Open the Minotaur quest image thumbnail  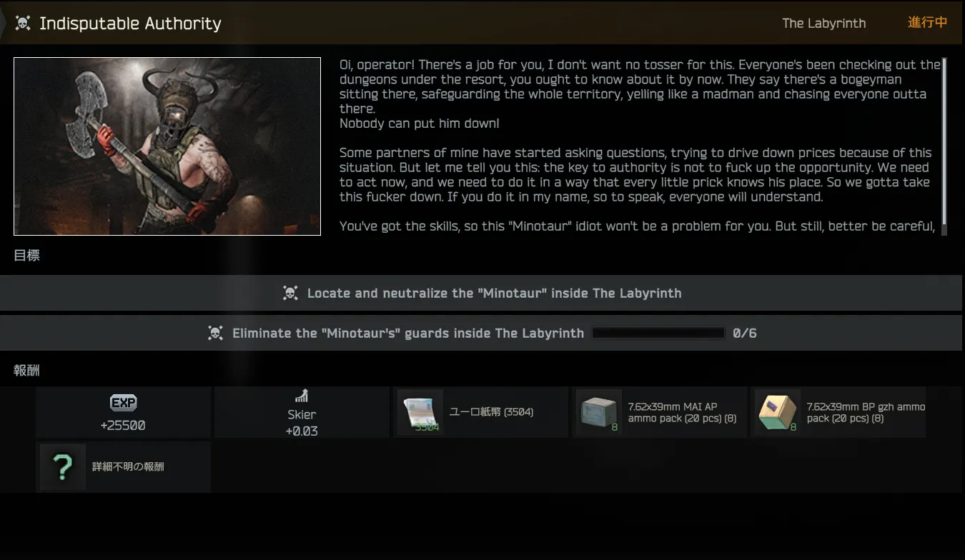point(167,146)
